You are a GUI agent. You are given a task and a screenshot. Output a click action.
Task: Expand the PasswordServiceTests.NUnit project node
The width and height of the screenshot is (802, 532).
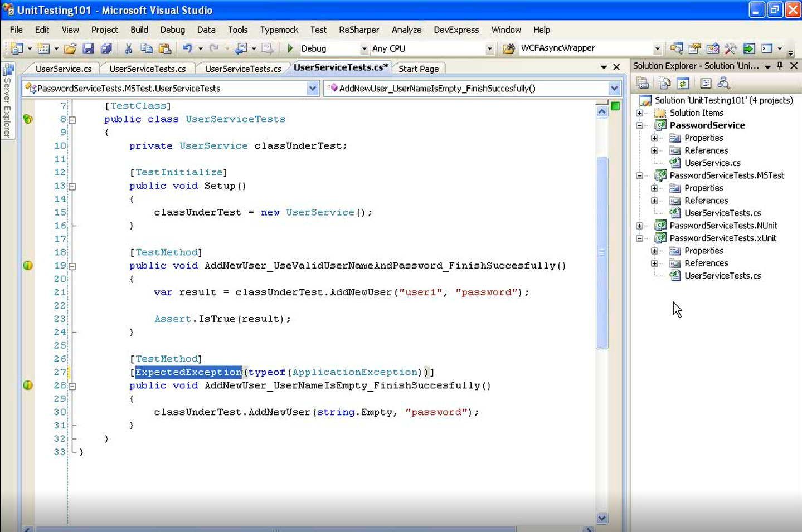click(x=640, y=226)
